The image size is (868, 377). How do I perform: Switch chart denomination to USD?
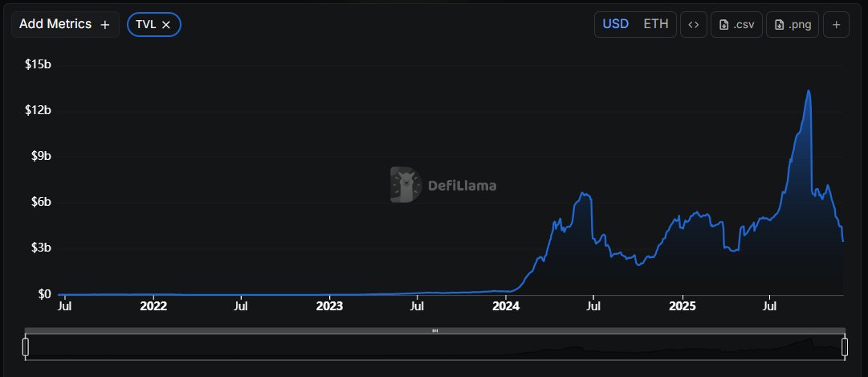tap(616, 24)
